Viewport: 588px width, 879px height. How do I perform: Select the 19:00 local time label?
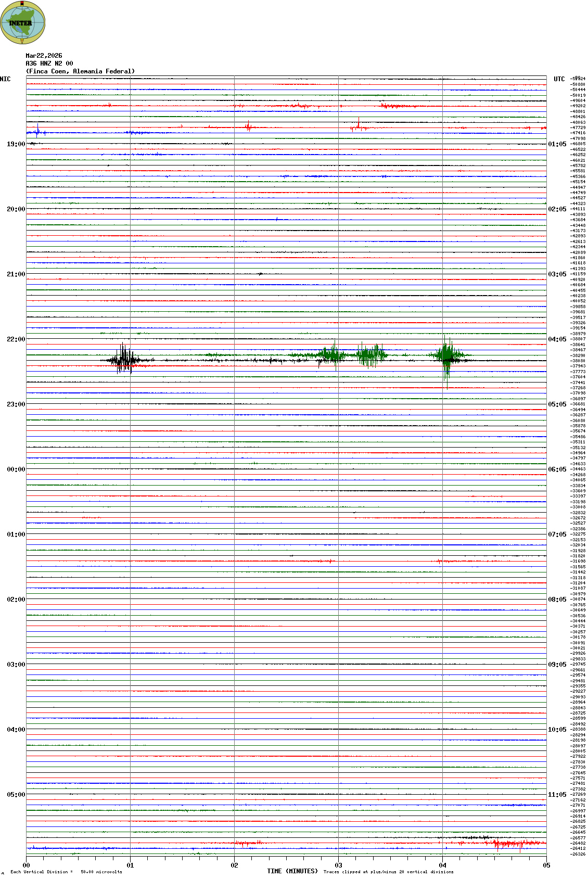tap(16, 144)
